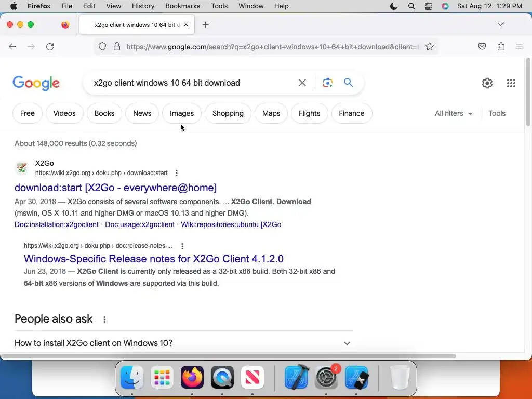Open options for download:start result
Screen dimensions: 532x399
(x=177, y=173)
